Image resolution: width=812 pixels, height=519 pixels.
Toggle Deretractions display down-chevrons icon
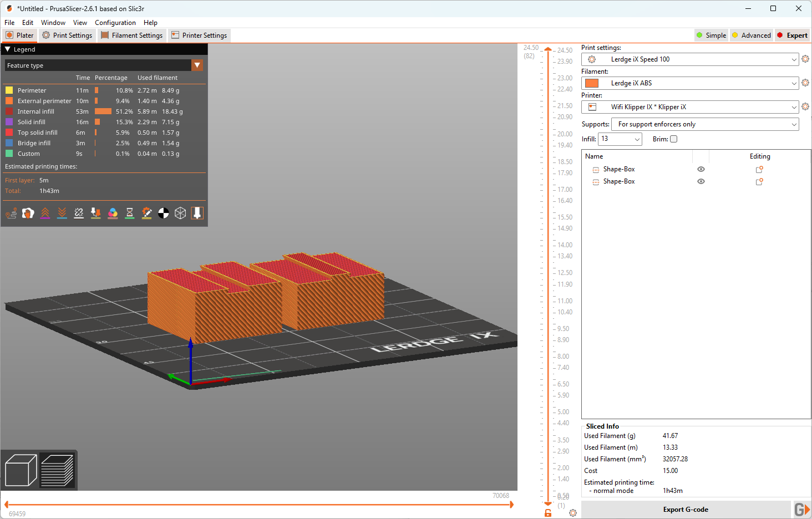tap(62, 213)
